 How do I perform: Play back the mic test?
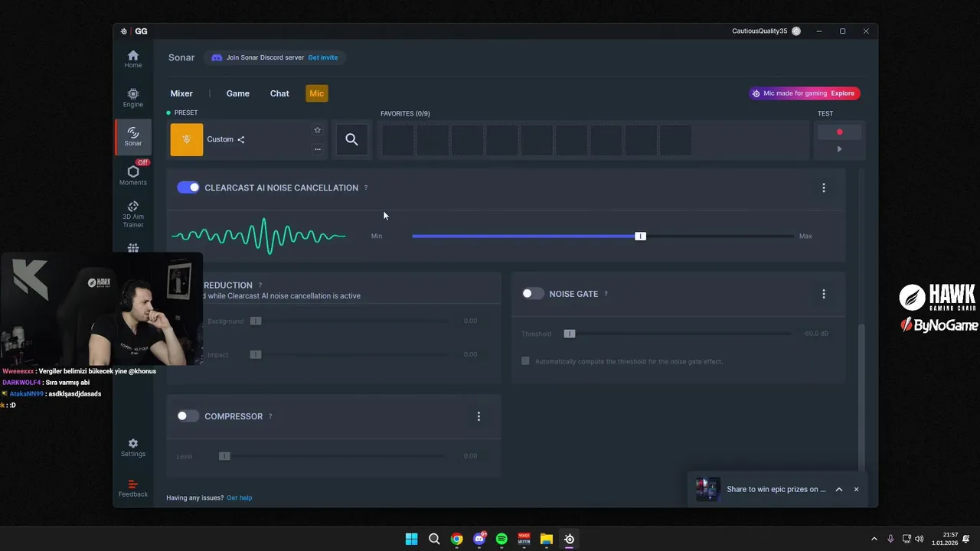pos(840,149)
